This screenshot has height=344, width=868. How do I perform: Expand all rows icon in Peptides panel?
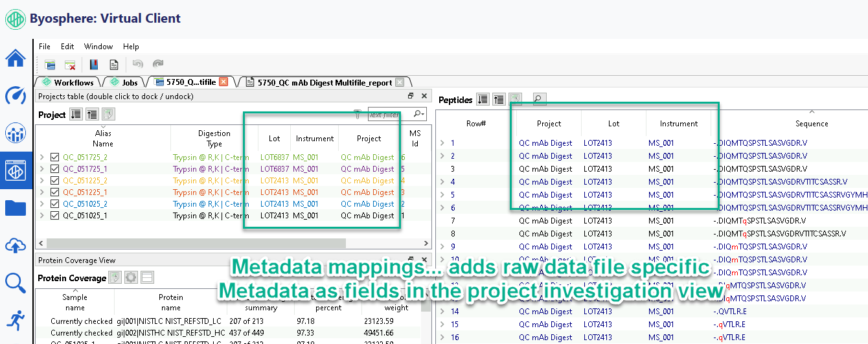click(483, 99)
